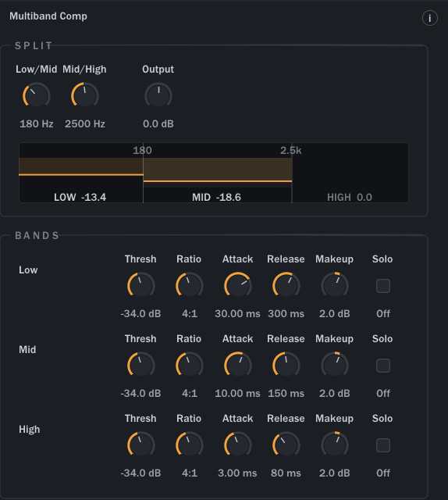Click the Low band -34.0 dB threshold value
Screen dimensions: 448x500
click(140, 313)
